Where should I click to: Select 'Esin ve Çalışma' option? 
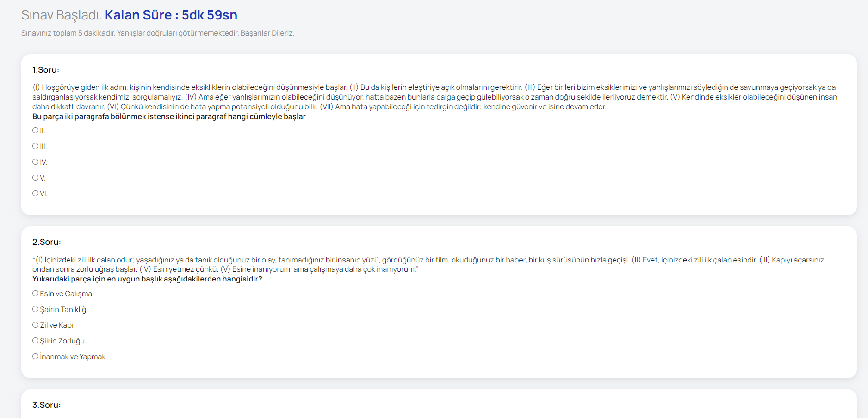[x=35, y=293]
